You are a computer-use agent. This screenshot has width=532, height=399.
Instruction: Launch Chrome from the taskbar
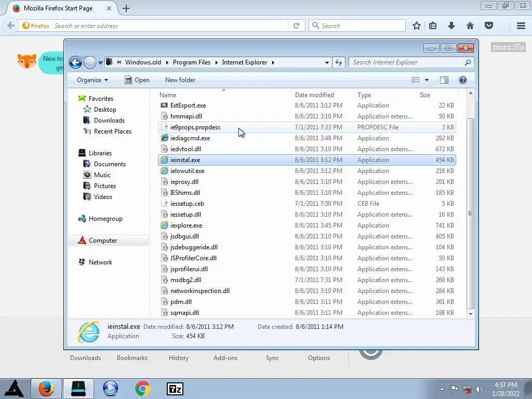[x=143, y=389]
